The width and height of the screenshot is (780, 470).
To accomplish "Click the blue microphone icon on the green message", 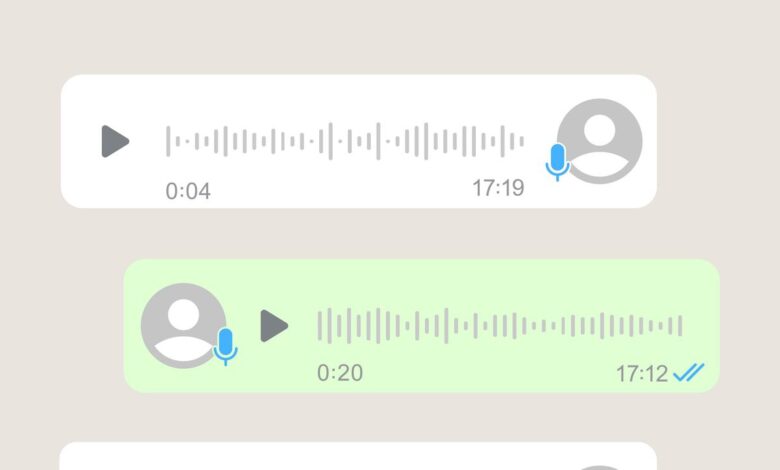I will pyautogui.click(x=225, y=347).
